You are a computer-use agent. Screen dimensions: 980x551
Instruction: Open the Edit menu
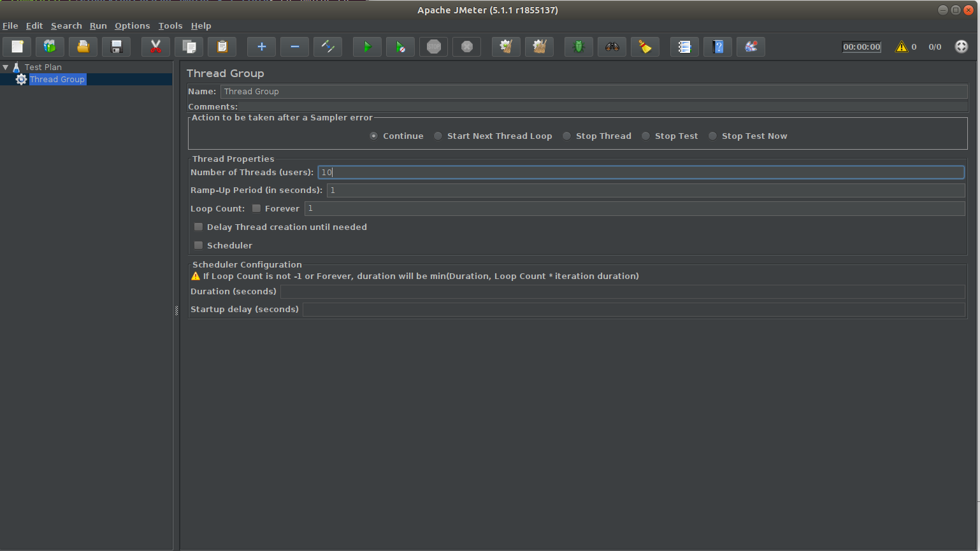click(x=34, y=25)
